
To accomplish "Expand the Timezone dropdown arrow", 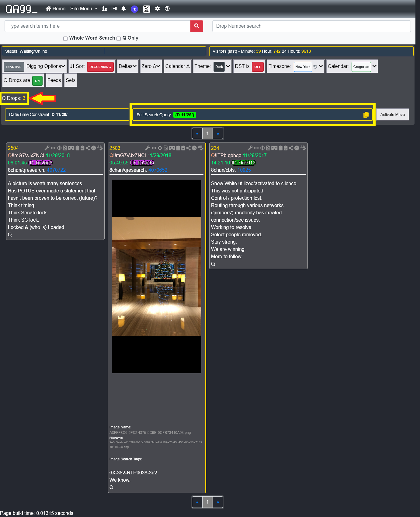I will (x=321, y=66).
